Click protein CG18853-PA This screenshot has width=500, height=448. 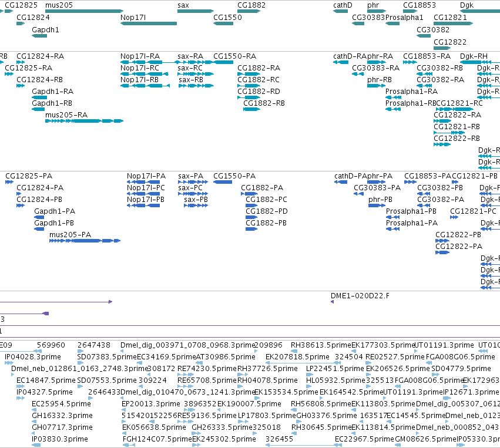[428, 176]
